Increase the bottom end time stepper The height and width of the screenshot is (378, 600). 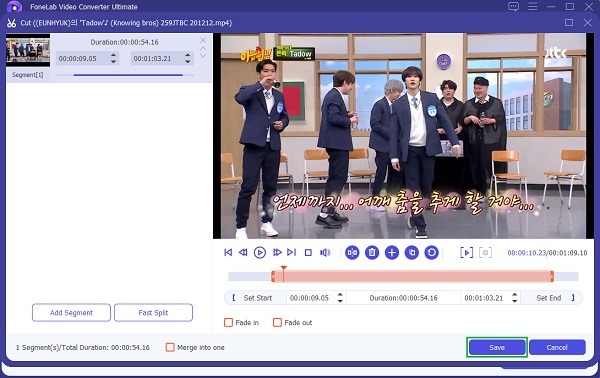515,295
